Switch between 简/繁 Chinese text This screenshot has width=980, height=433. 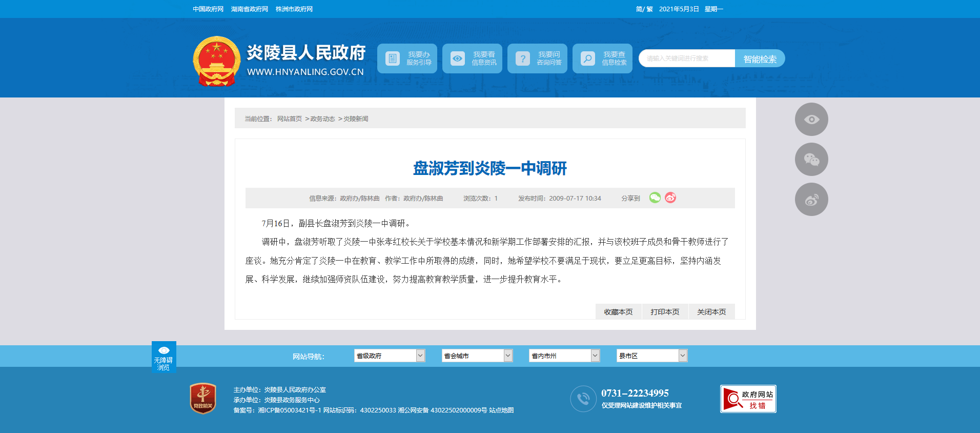644,9
